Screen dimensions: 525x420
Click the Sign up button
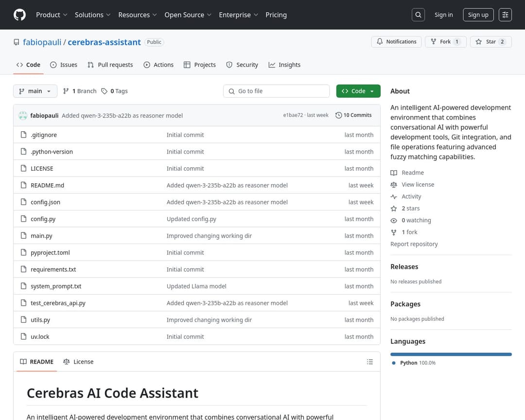click(478, 15)
